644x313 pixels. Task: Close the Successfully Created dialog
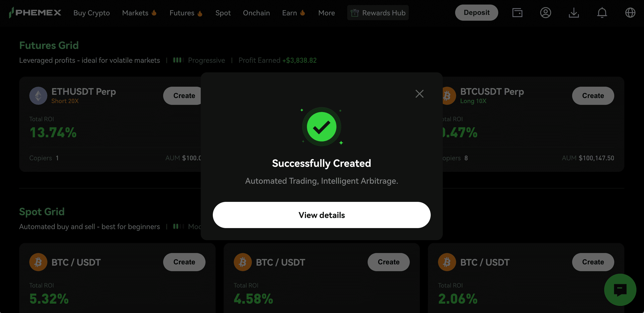(x=420, y=94)
